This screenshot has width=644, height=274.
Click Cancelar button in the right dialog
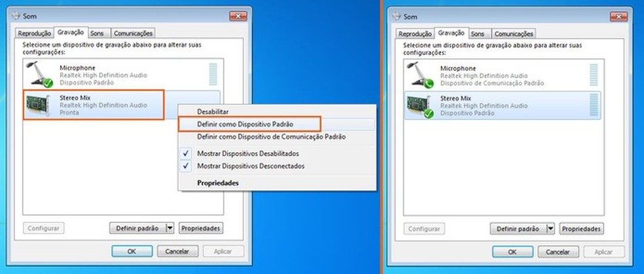click(558, 252)
